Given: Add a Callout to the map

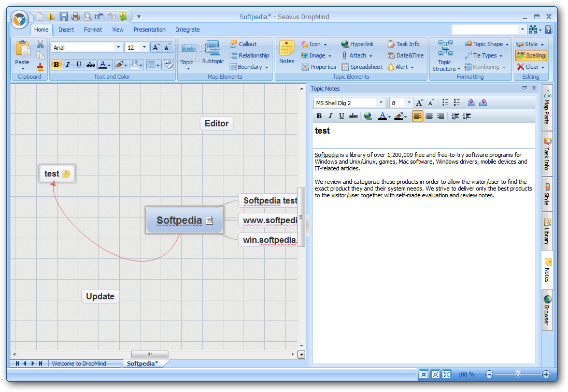Looking at the screenshot, I should click(x=243, y=44).
